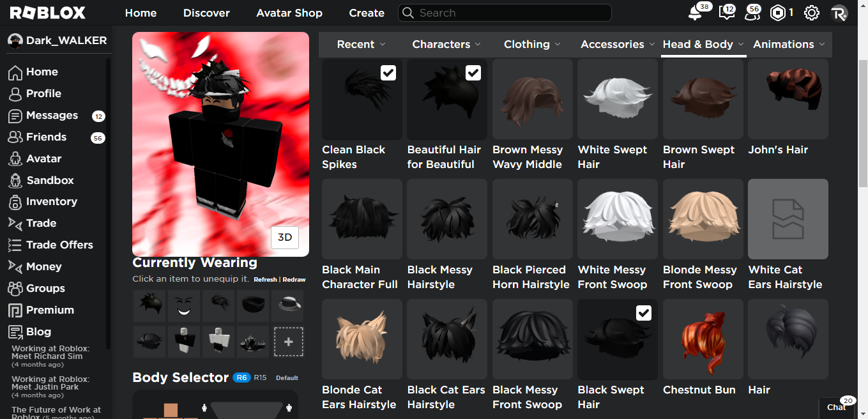The image size is (868, 419).
Task: Open the messages icon in top bar
Action: [726, 13]
